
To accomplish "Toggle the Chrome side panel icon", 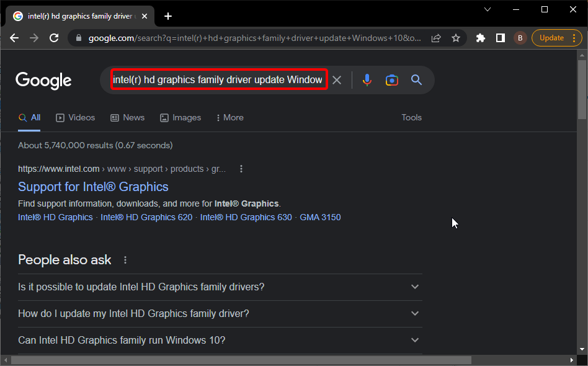I will 500,38.
